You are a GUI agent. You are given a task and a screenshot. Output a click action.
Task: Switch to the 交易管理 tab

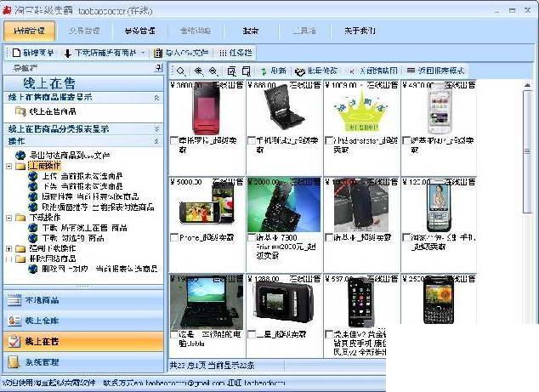click(84, 31)
